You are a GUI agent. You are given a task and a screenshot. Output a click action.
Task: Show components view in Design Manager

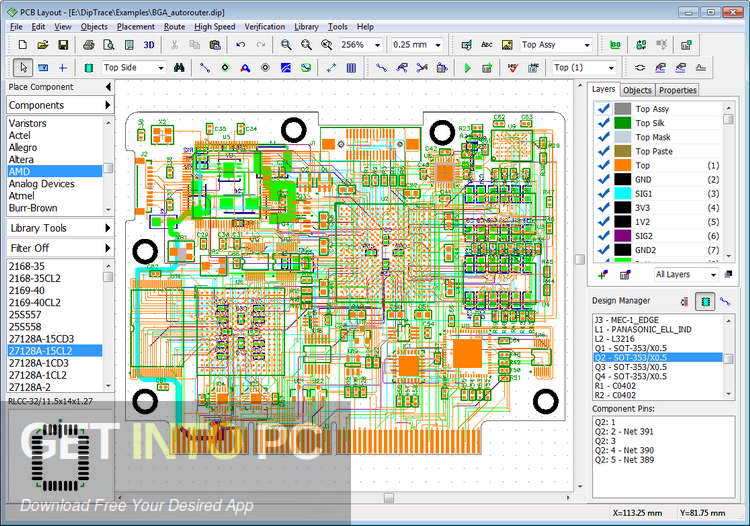[705, 301]
